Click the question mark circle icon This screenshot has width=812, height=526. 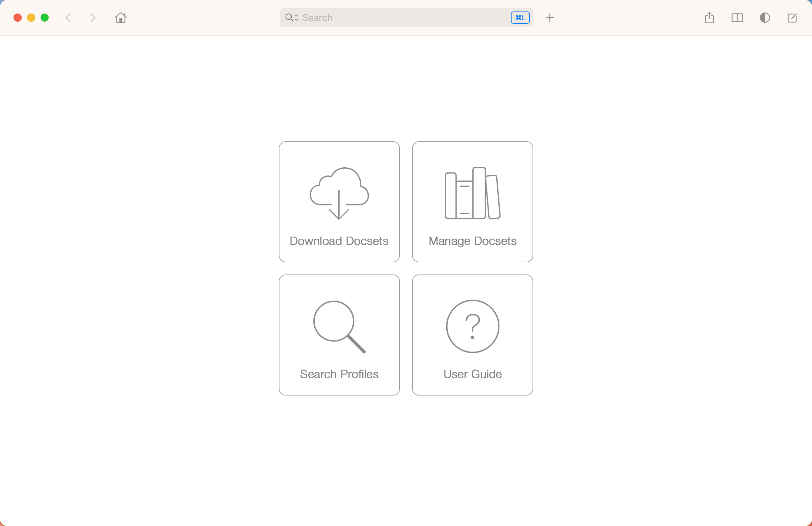click(x=473, y=326)
